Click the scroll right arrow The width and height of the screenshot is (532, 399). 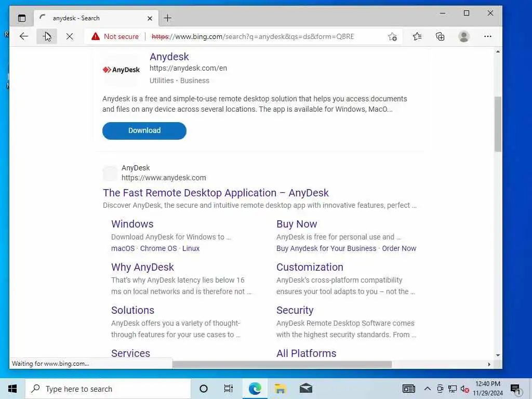(489, 364)
